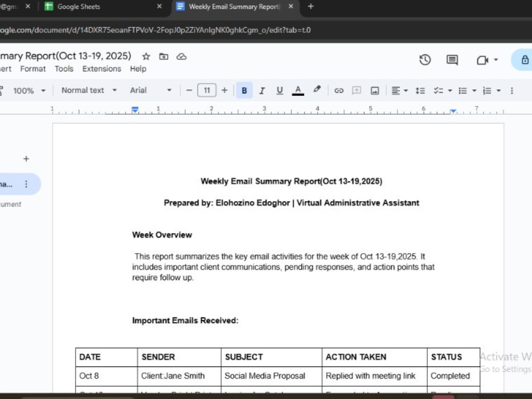Click the SENDER table header cell
The width and height of the screenshot is (532, 399).
tap(179, 357)
